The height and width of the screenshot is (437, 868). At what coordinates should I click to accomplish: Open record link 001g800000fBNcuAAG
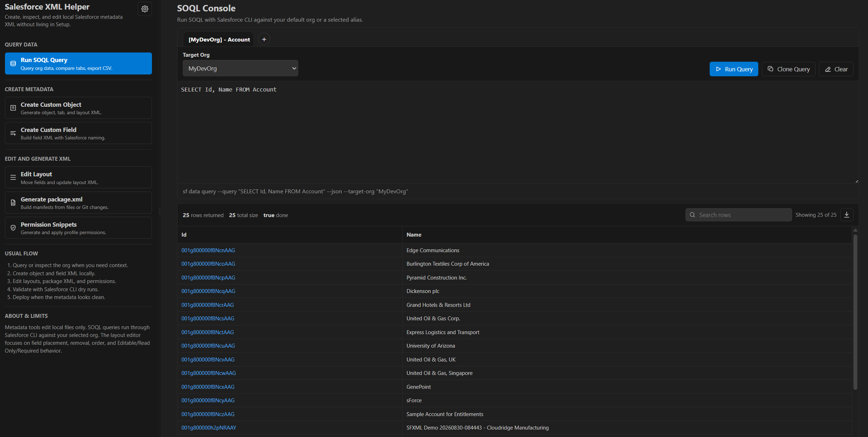click(208, 346)
